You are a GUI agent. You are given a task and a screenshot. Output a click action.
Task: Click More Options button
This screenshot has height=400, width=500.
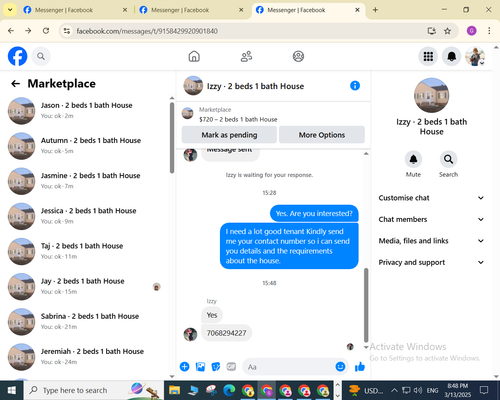coord(322,135)
